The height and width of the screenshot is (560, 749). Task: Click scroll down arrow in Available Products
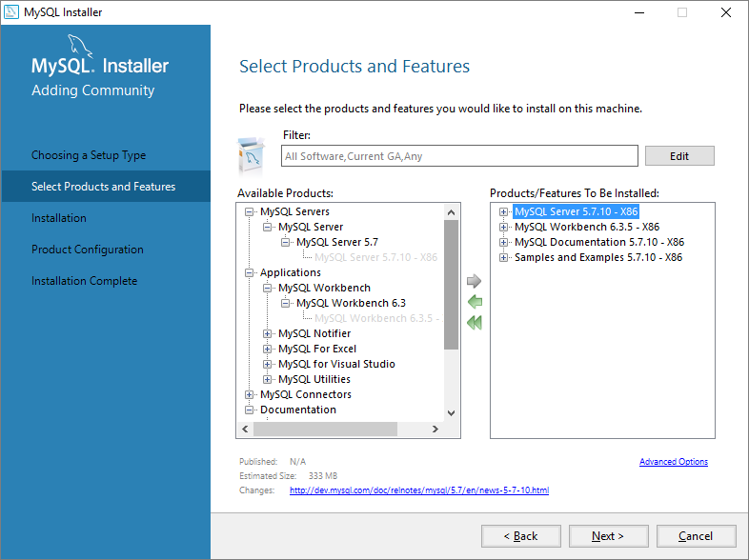[451, 413]
